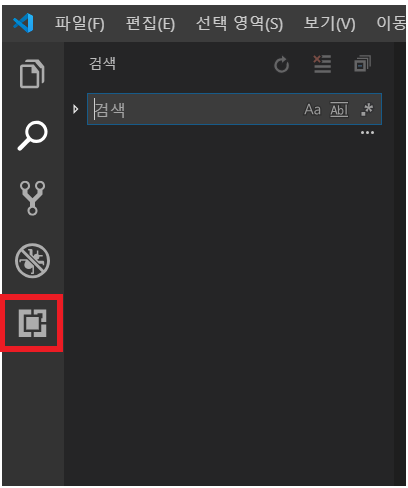Show search details via three dots
Image resolution: width=408 pixels, height=488 pixels.
point(367,133)
